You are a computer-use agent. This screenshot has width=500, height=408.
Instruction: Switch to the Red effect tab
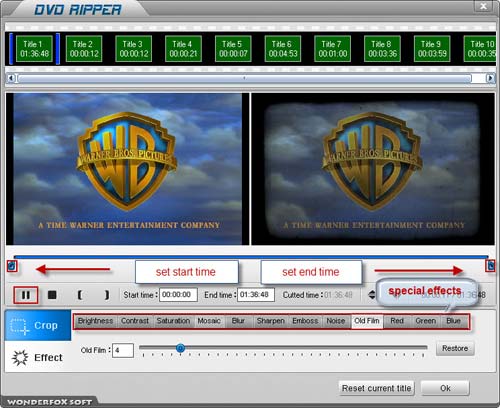tap(397, 321)
